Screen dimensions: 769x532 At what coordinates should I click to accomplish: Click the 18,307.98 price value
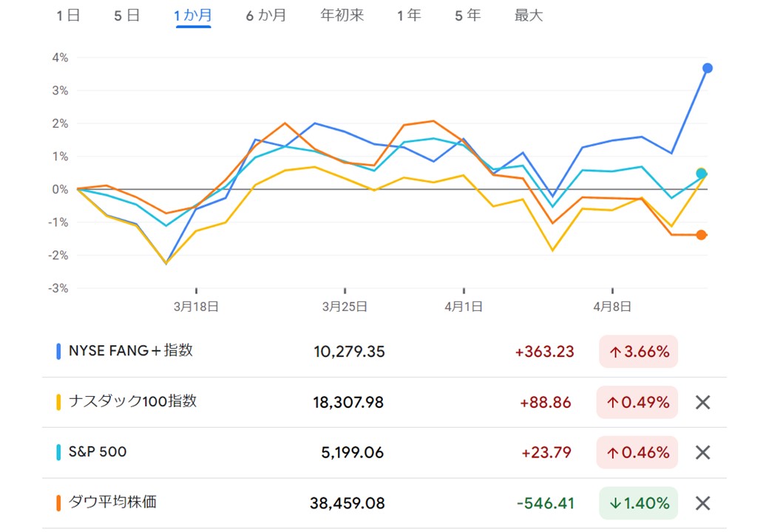click(x=348, y=403)
